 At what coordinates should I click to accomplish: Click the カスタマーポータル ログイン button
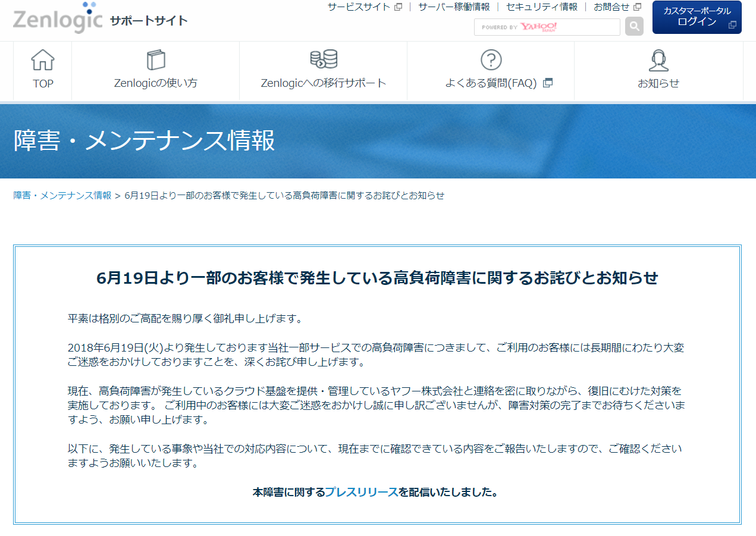click(x=697, y=17)
